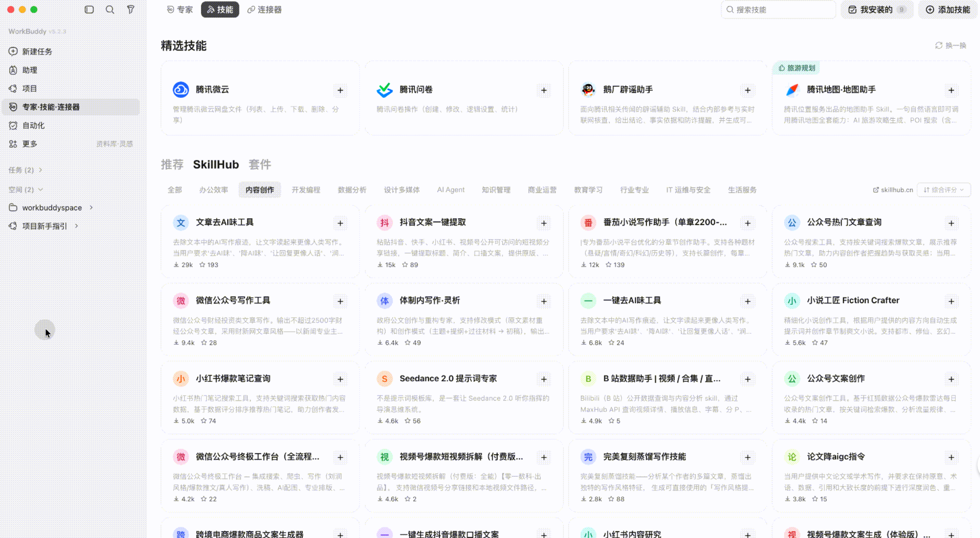Expand the workbuddyspace folder chevron
980x538 pixels.
91,207
